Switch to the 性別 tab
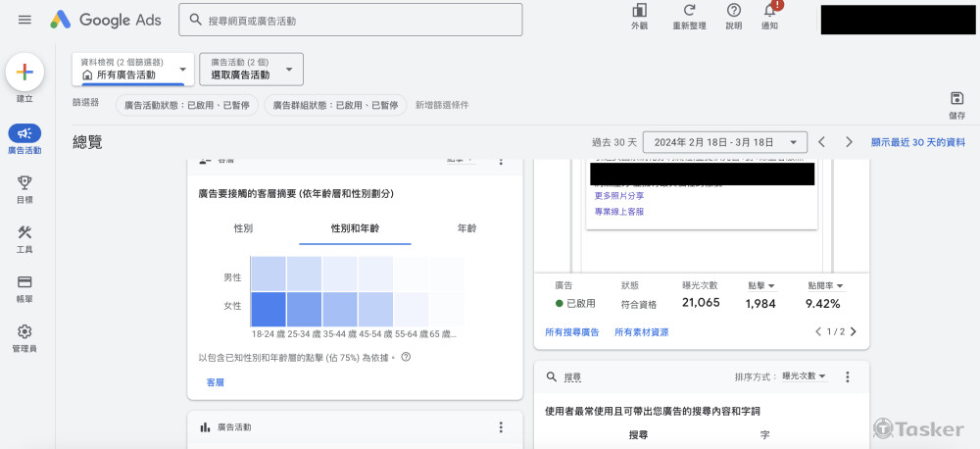This screenshot has width=980, height=449. coord(243,228)
